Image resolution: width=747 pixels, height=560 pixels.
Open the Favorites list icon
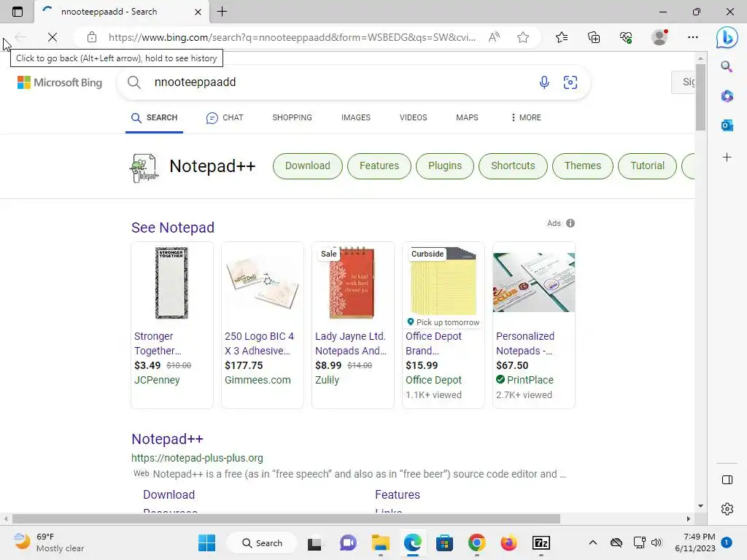click(x=562, y=37)
